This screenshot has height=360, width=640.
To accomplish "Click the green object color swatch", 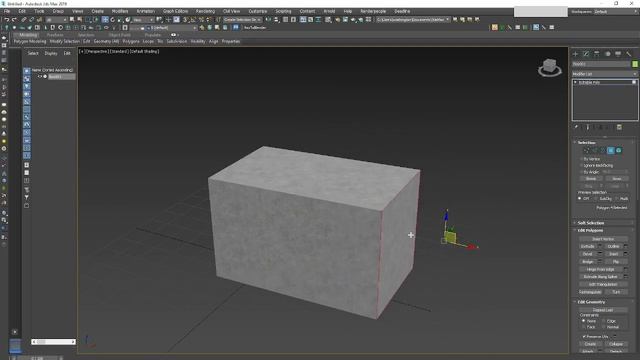I will (635, 64).
